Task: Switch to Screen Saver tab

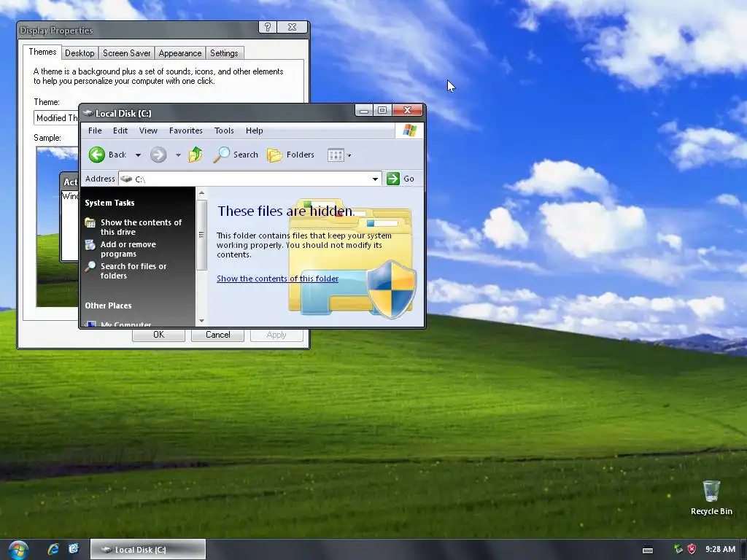Action: (x=127, y=52)
